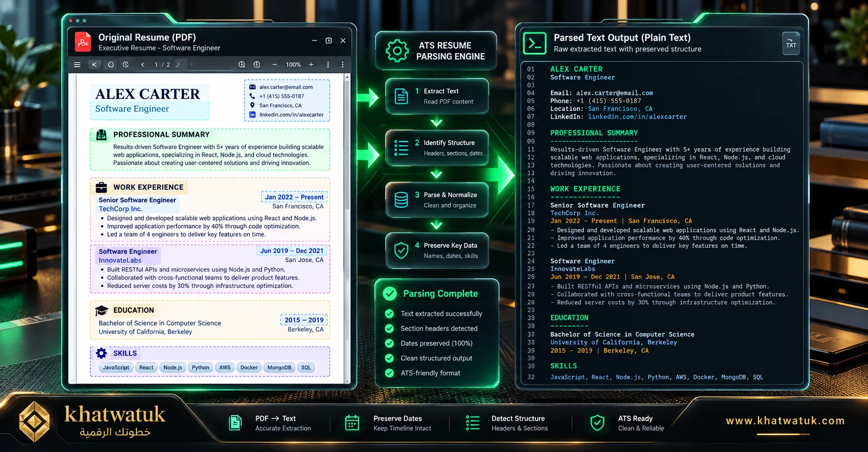This screenshot has width=868, height=452.
Task: Click linkedin.com/in/alexcarter in parsed output
Action: (637, 117)
